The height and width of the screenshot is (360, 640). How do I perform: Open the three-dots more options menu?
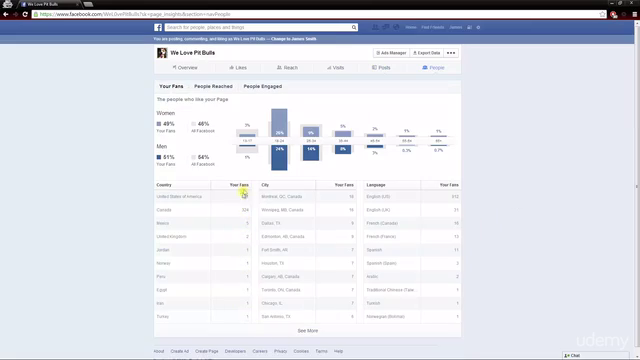coord(451,53)
